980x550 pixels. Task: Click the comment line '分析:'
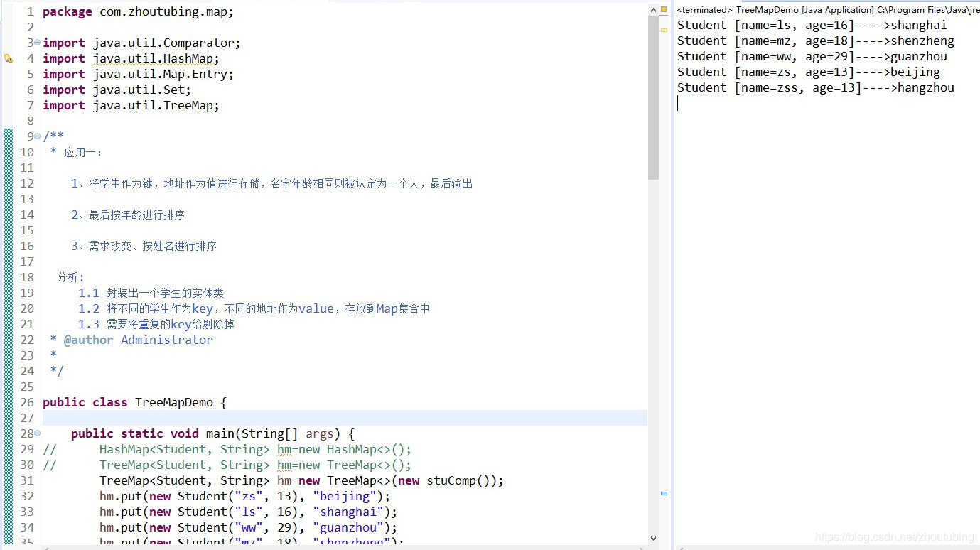(71, 277)
